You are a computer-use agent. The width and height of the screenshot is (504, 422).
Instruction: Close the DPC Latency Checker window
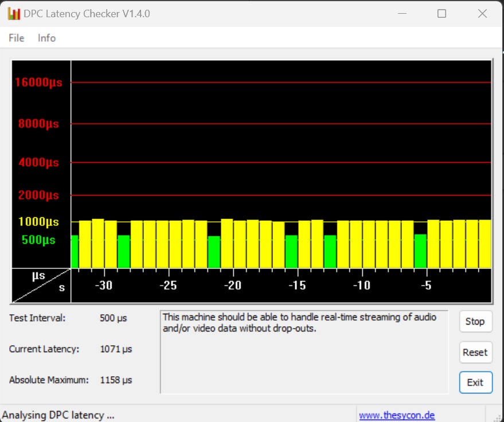click(x=482, y=14)
